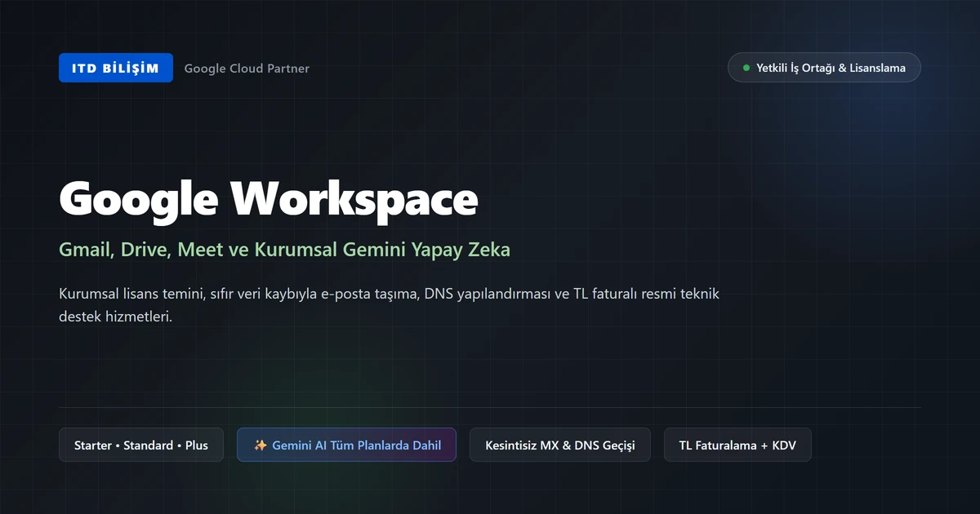
Task: Click the green status dot in the partner badge
Action: point(746,68)
